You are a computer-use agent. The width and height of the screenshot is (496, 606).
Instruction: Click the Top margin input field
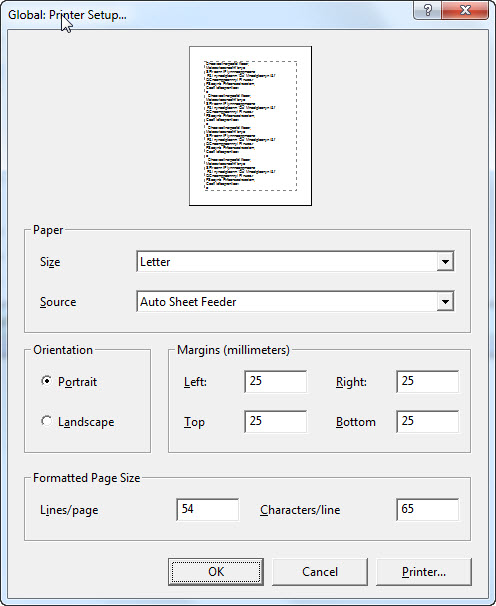click(275, 421)
